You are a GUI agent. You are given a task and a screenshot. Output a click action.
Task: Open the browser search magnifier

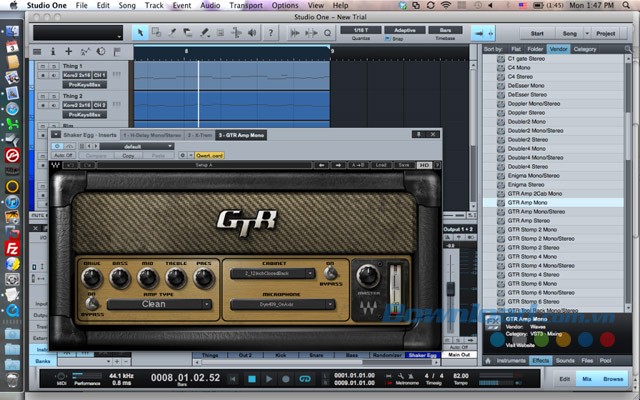pos(627,49)
